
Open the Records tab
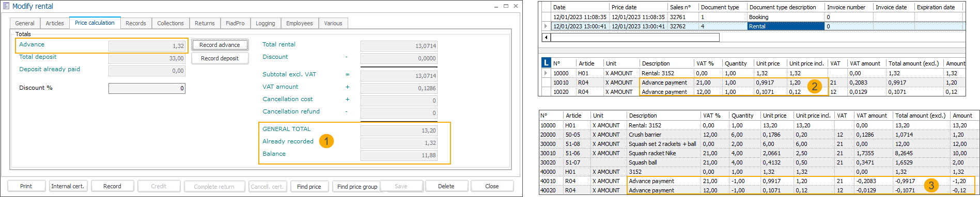coord(136,23)
